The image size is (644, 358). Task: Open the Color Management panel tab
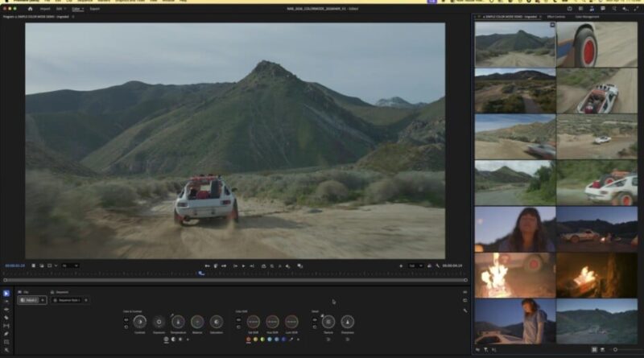coord(587,17)
